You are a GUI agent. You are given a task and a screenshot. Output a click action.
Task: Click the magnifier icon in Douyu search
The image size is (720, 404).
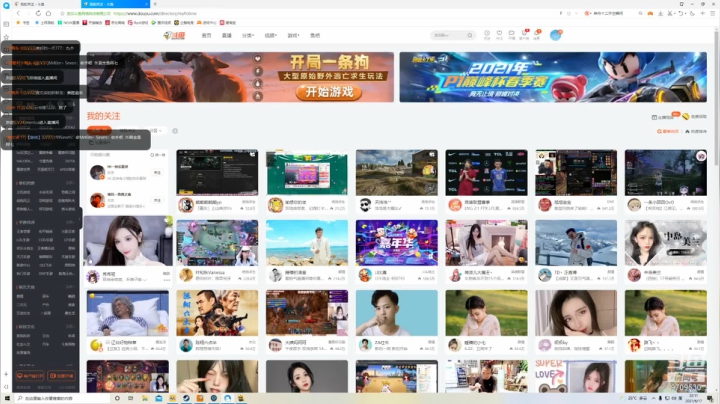tap(470, 35)
